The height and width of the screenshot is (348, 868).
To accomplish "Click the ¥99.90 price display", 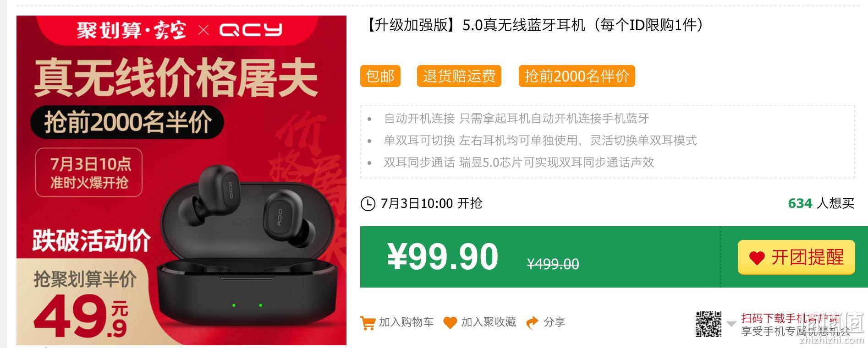I will [x=443, y=257].
